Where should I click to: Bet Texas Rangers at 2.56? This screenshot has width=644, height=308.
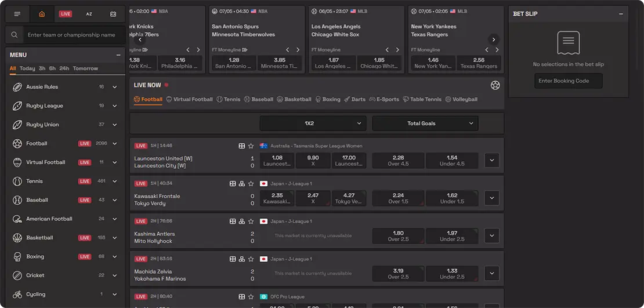click(479, 63)
